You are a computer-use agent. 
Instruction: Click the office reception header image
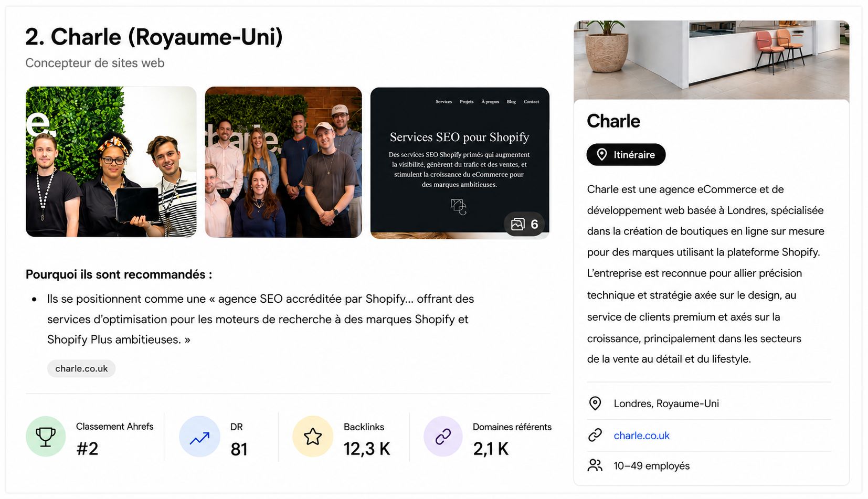[711, 60]
